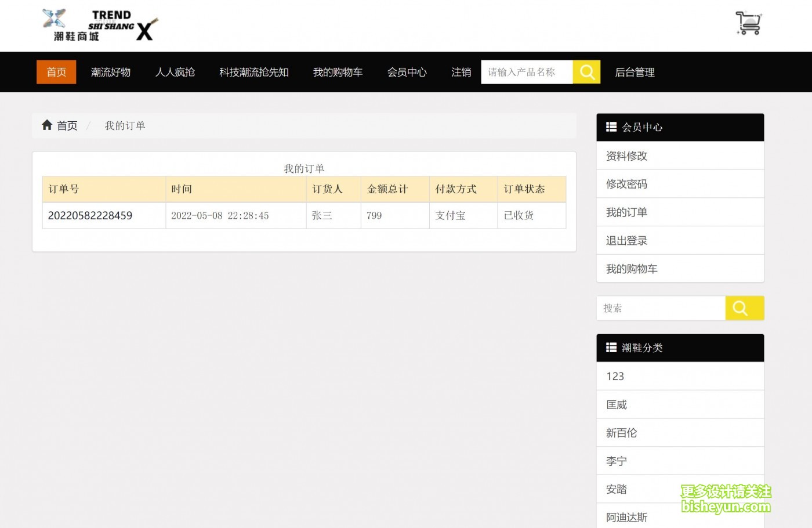This screenshot has height=528, width=812.
Task: Choose 修改密码 from the sidebar
Action: (x=626, y=184)
